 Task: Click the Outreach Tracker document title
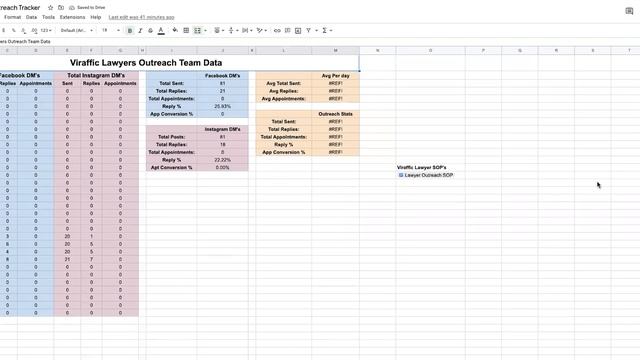20,8
